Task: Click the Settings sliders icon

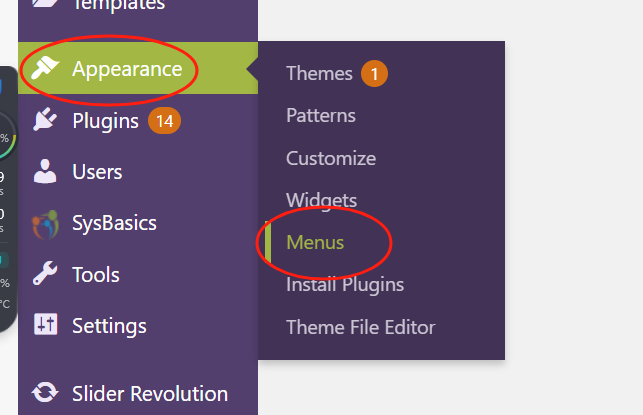Action: 45,326
